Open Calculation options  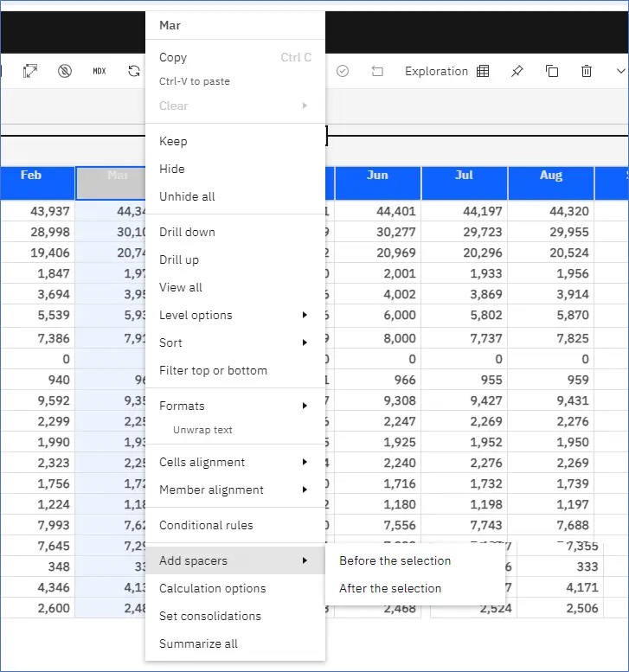click(x=235, y=588)
